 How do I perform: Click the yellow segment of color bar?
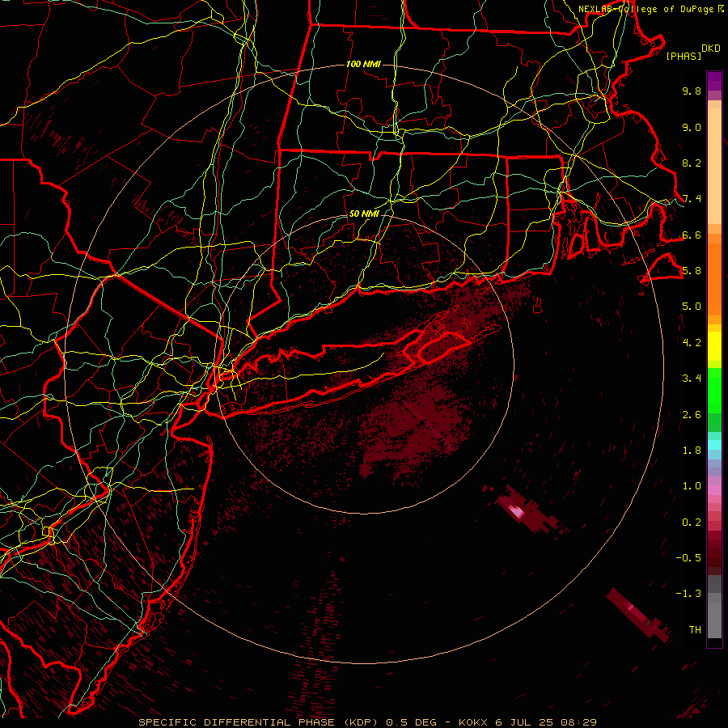pos(714,346)
